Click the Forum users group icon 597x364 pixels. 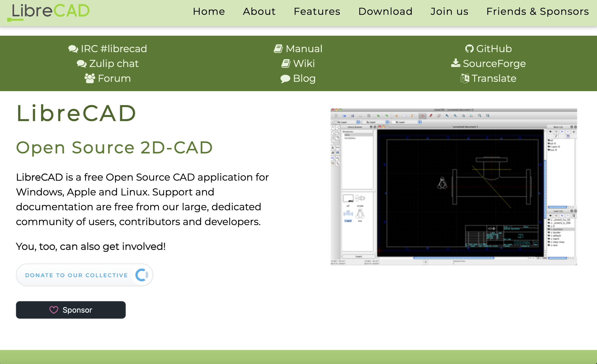click(x=90, y=79)
